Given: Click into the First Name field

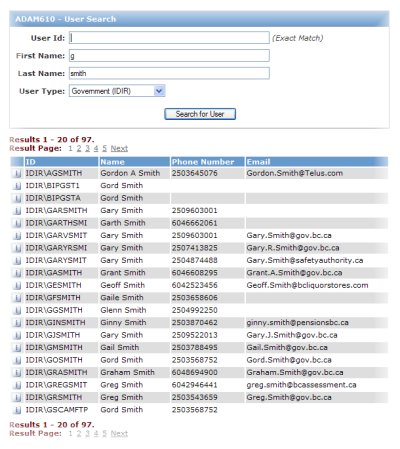Looking at the screenshot, I should 169,56.
